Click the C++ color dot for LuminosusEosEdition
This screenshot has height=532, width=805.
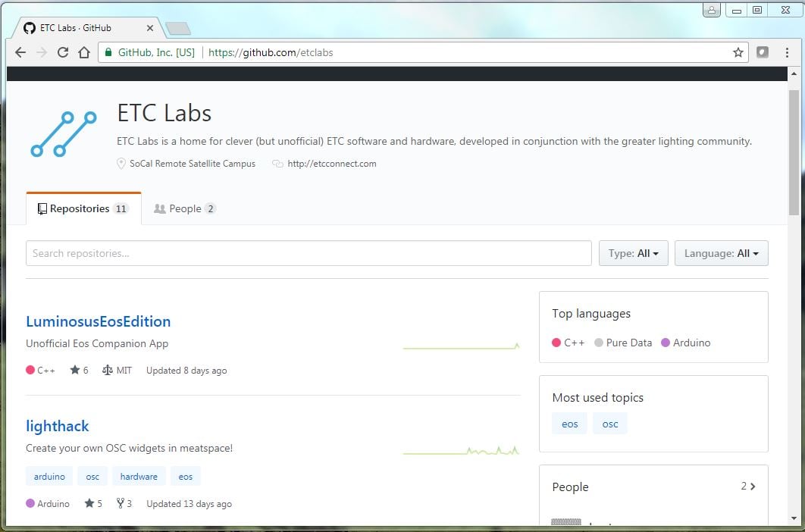point(30,370)
